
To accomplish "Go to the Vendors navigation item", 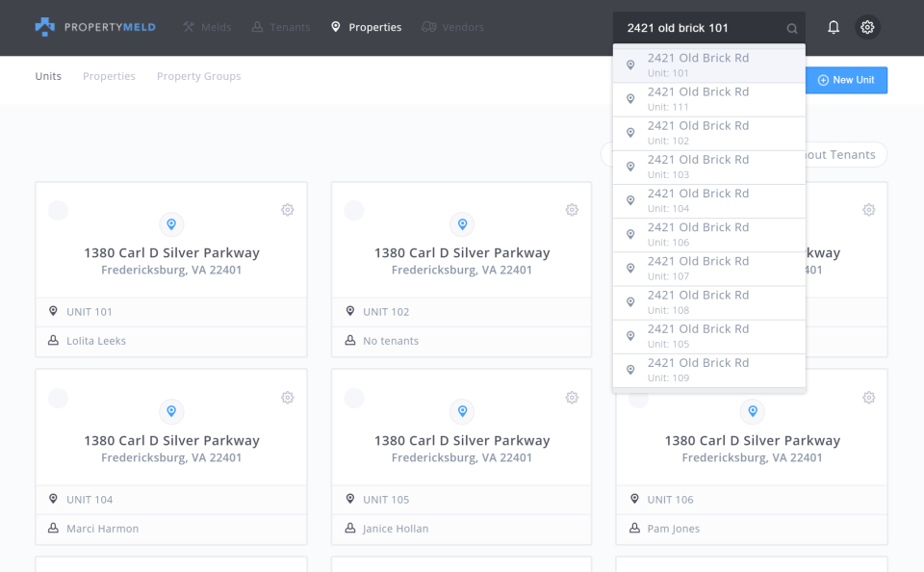I will pos(452,28).
